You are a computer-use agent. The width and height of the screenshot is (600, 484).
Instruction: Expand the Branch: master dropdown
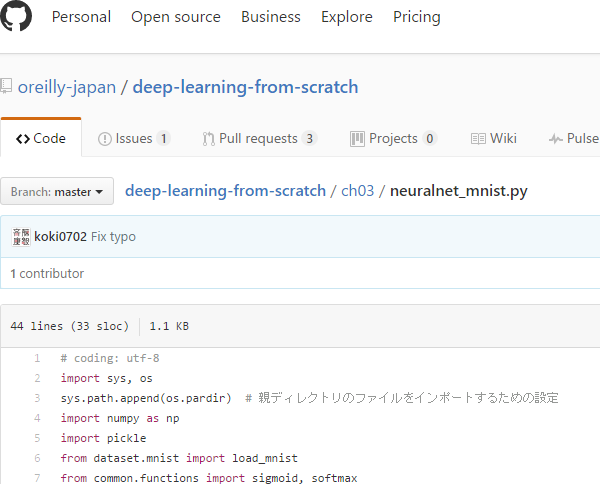57,191
